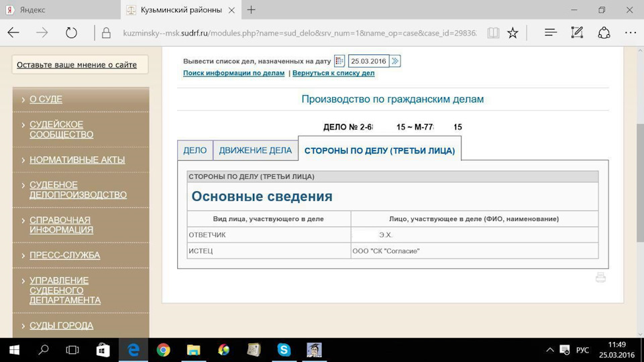Click ООО "СК "Согласие" cell
Screen dimensions: 644x362
pyautogui.click(x=474, y=251)
